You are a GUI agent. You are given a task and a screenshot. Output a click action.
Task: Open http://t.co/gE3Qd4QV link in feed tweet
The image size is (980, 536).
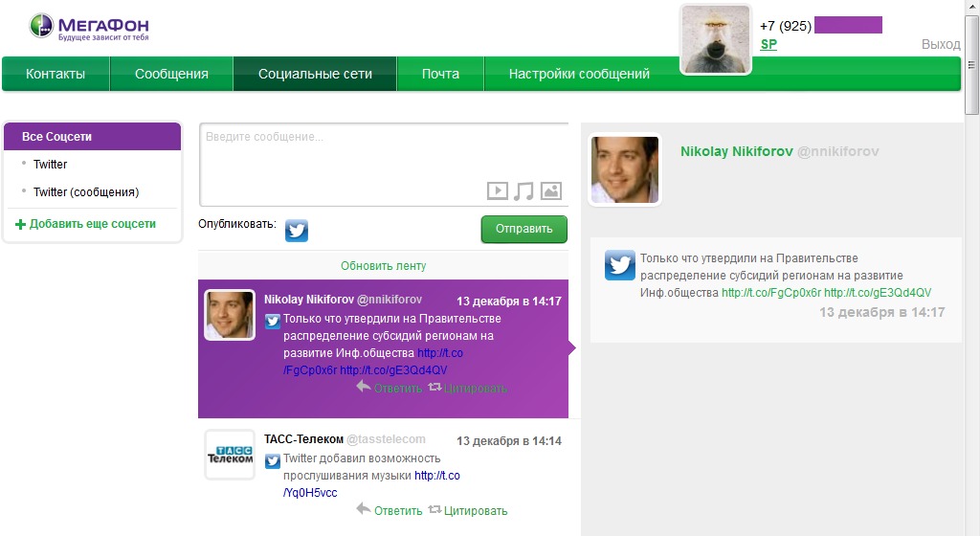[x=393, y=369]
